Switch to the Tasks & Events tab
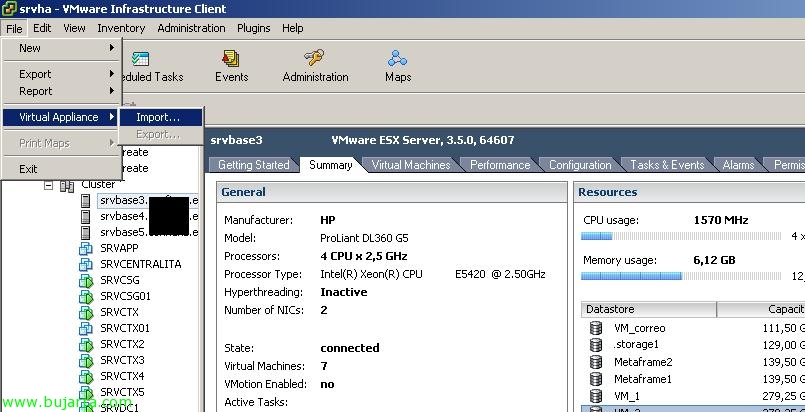Viewport: 805px width, 412px height. pos(667,165)
